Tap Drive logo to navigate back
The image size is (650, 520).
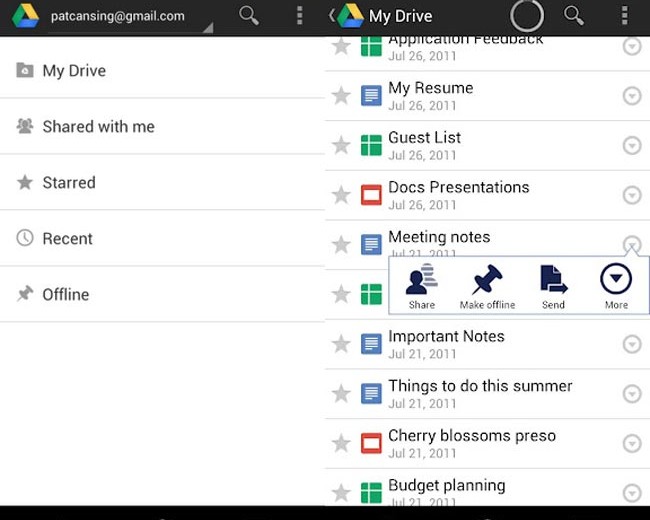click(x=349, y=16)
